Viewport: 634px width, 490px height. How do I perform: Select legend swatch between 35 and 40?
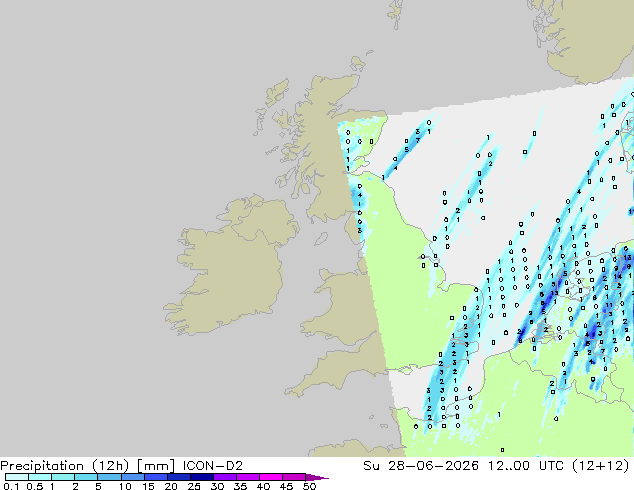(x=247, y=477)
